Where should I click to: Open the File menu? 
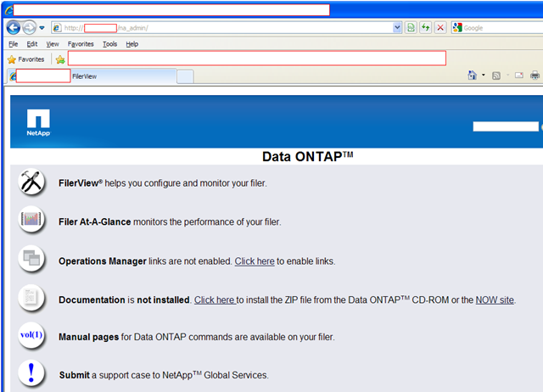14,44
